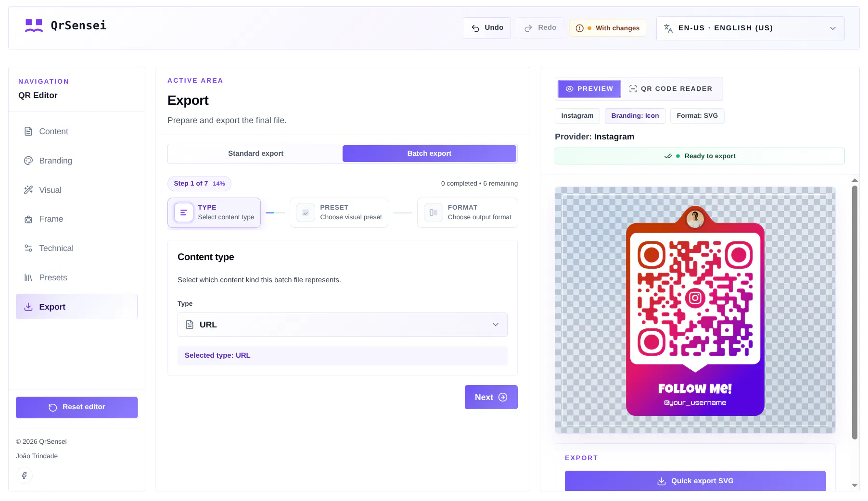Click the reset icon on Reset editor
The image size is (868, 501).
click(x=53, y=407)
